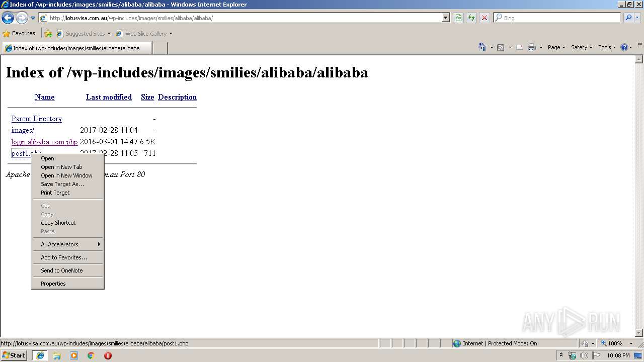The image size is (644, 362).
Task: Choose Properties from context menu
Action: [68, 284]
